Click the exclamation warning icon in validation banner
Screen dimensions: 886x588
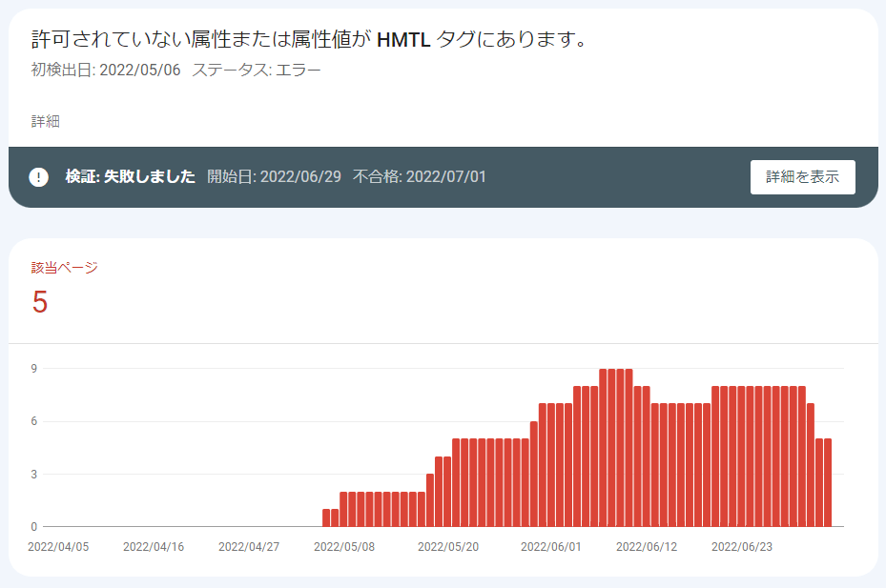[x=38, y=177]
